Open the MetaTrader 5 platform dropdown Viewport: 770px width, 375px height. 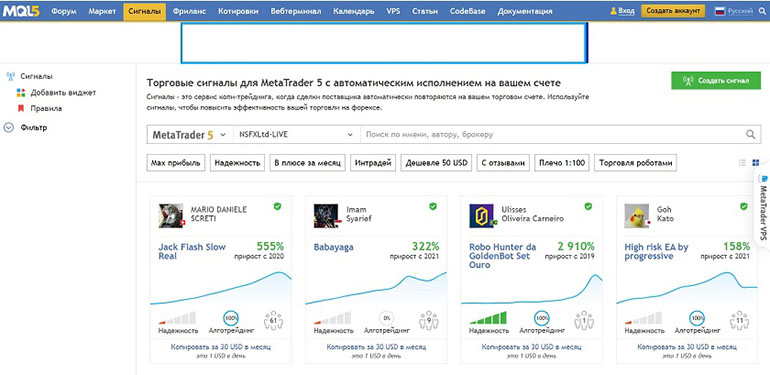[189, 134]
